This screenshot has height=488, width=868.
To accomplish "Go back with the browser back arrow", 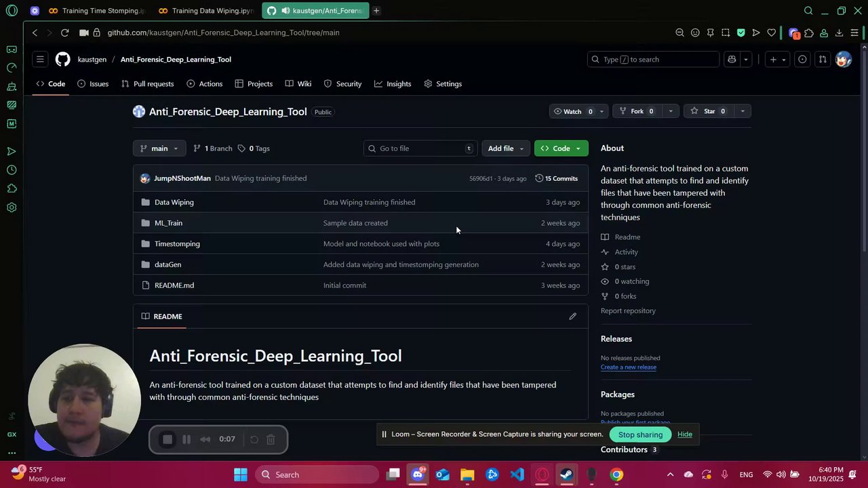I will tap(35, 33).
